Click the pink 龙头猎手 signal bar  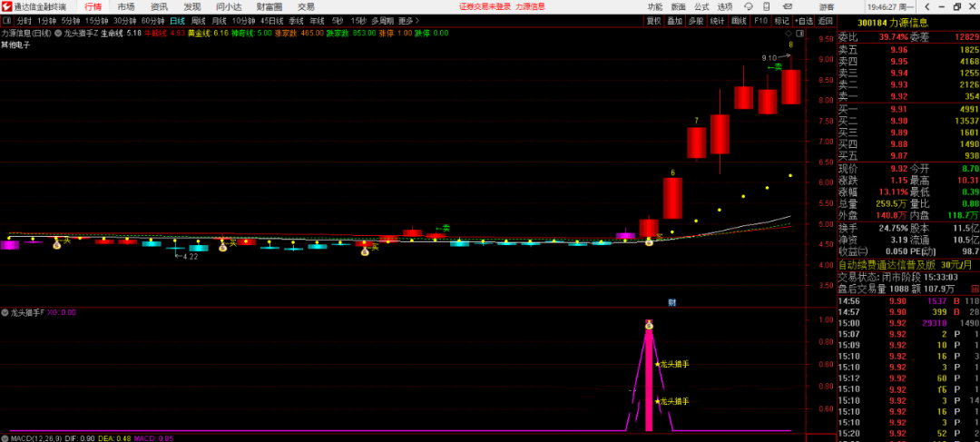click(x=649, y=381)
